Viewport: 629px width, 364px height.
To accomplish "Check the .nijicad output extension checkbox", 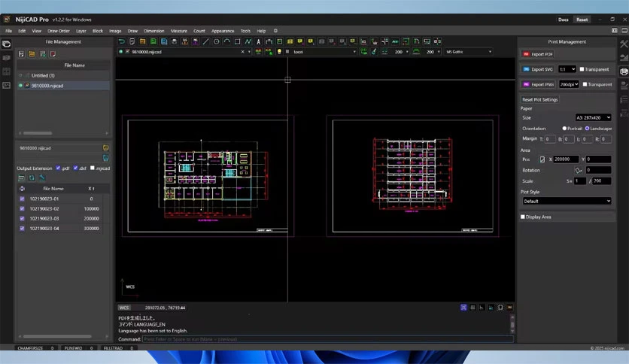I will click(x=93, y=168).
